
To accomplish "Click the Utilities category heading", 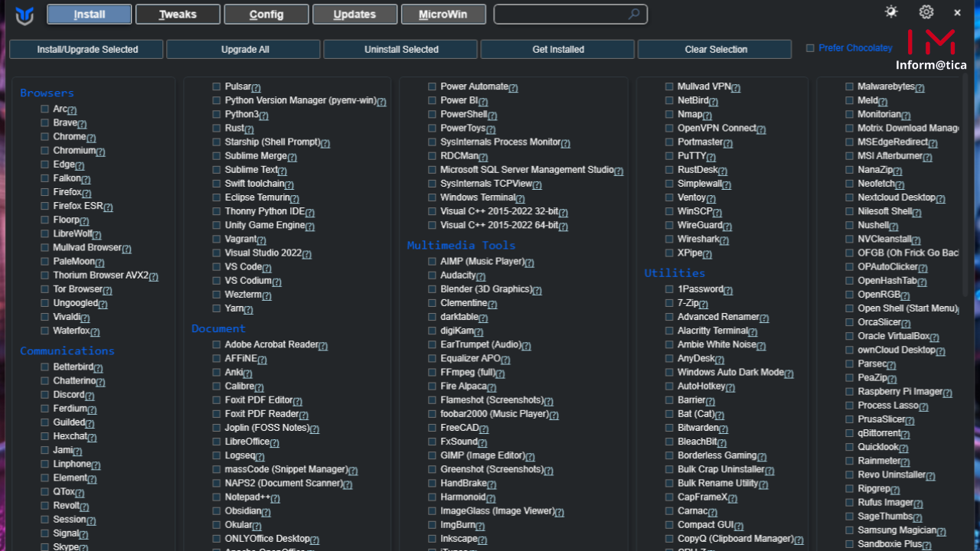I will (x=675, y=272).
